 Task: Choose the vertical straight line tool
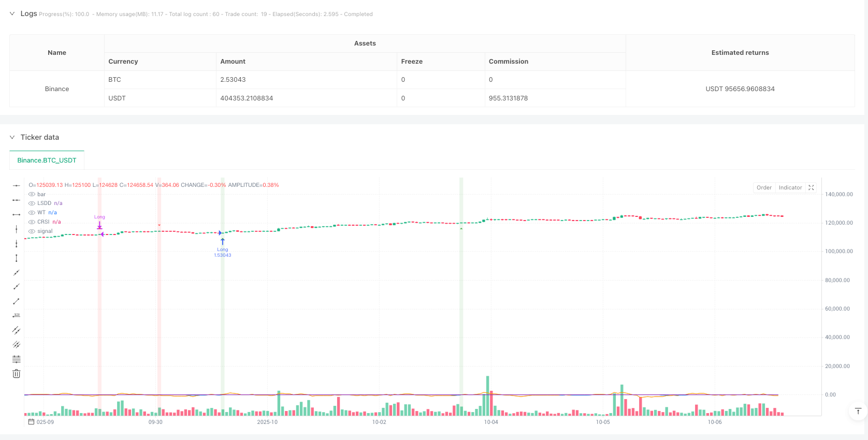(x=17, y=229)
